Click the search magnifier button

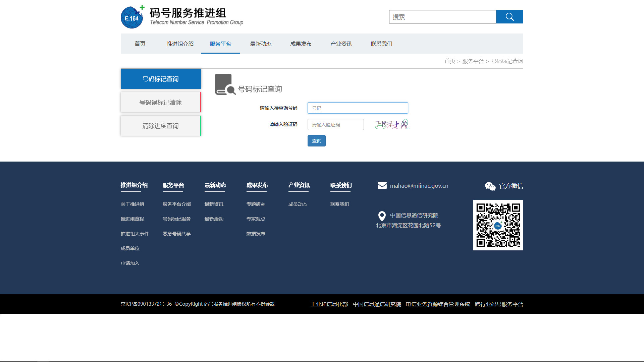coord(509,17)
